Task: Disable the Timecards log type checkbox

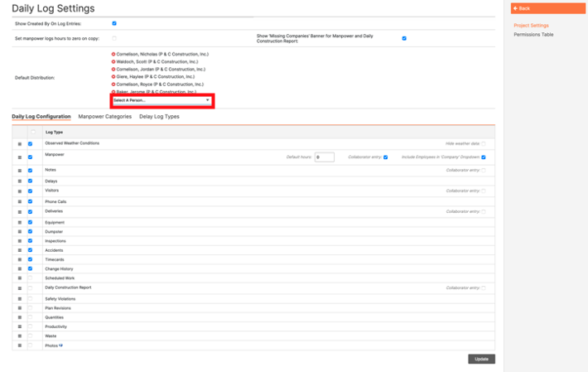Action: 30,259
